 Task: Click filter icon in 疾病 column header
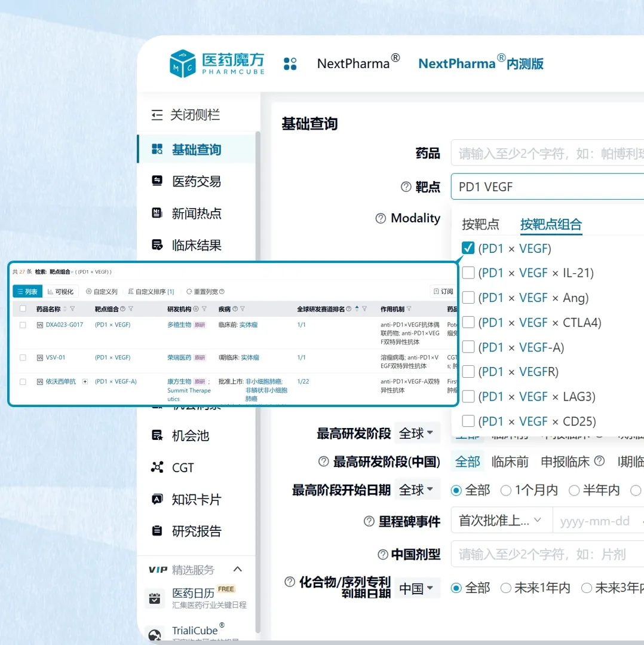[x=243, y=308]
